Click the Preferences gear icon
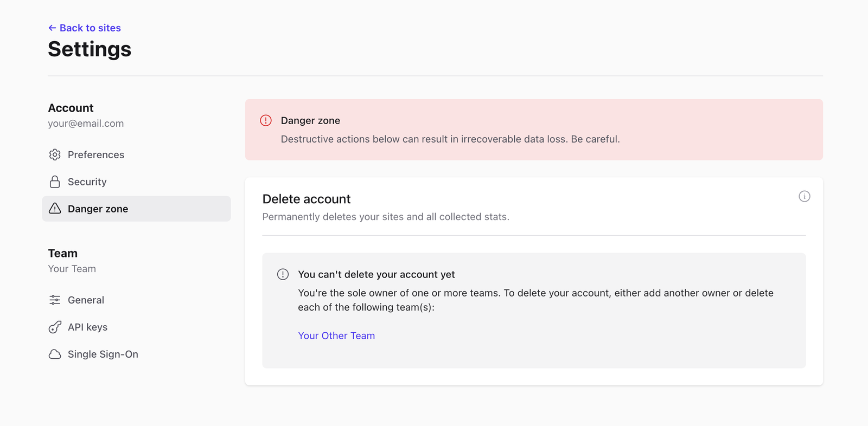 point(55,154)
